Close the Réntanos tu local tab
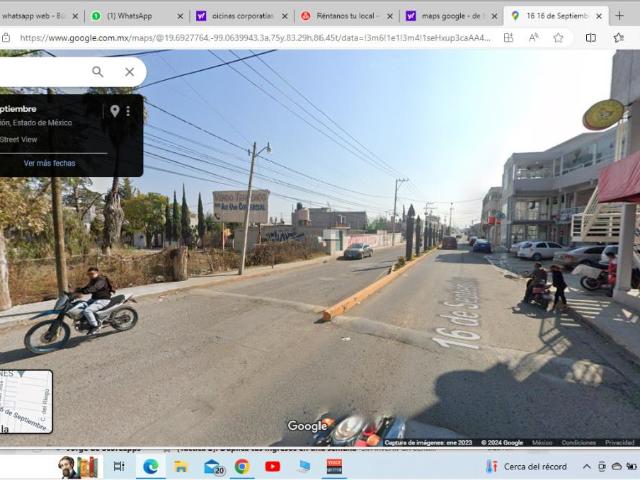Screen dimensions: 640x480 pos(390,16)
